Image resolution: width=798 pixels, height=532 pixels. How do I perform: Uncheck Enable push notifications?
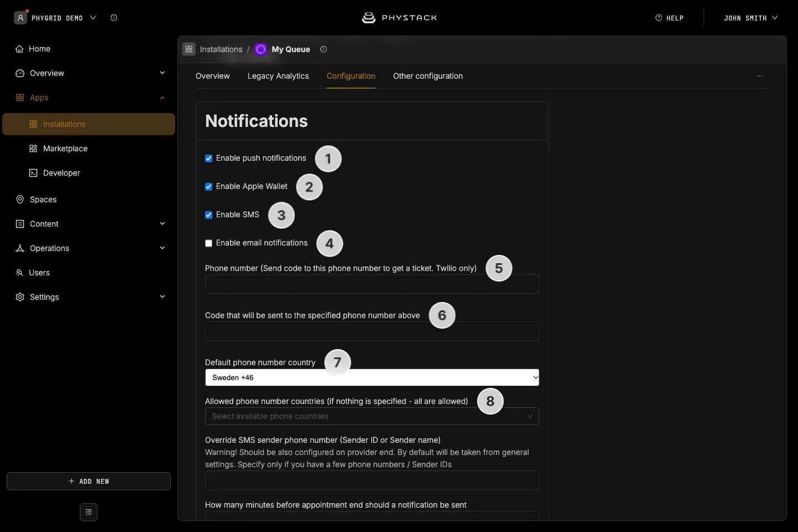pos(209,158)
